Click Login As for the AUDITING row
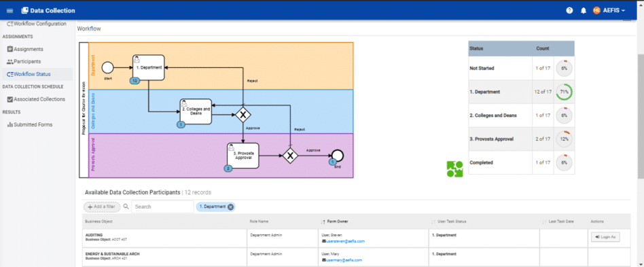Image resolution: width=644 pixels, height=267 pixels. (x=605, y=237)
